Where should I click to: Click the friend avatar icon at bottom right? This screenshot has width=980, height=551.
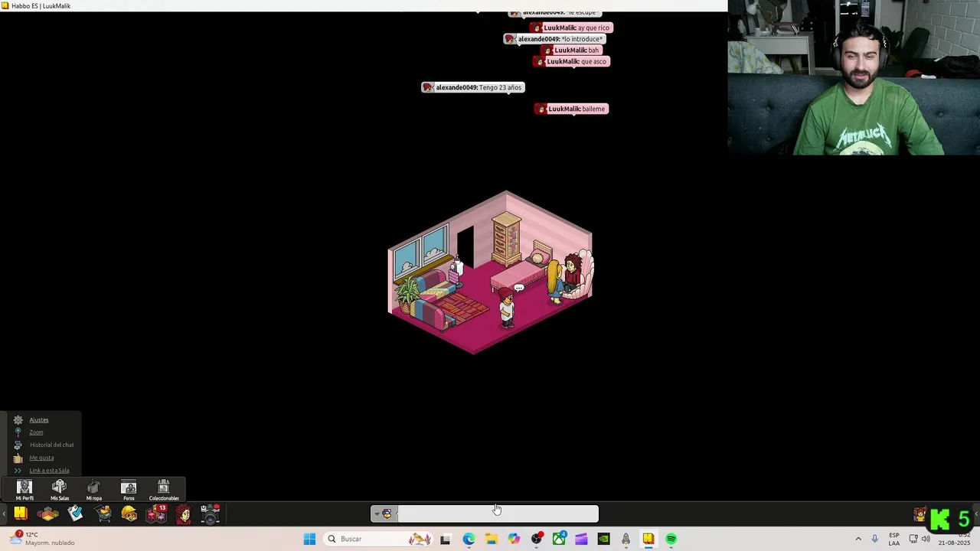(920, 515)
